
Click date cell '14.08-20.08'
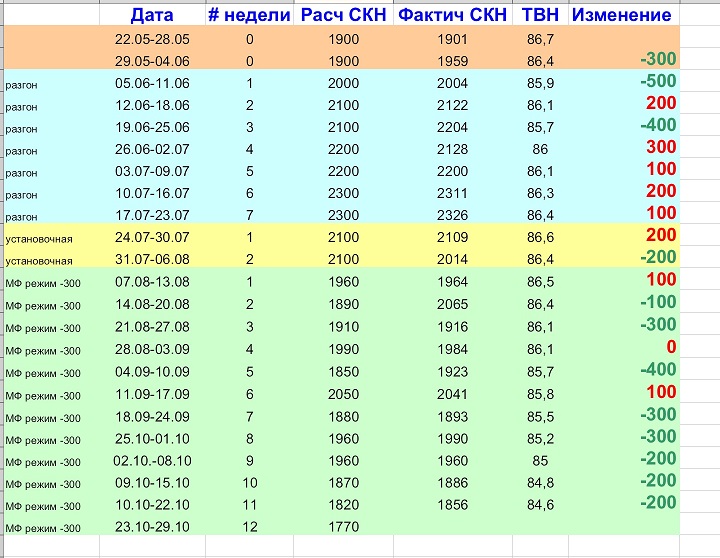pyautogui.click(x=152, y=304)
